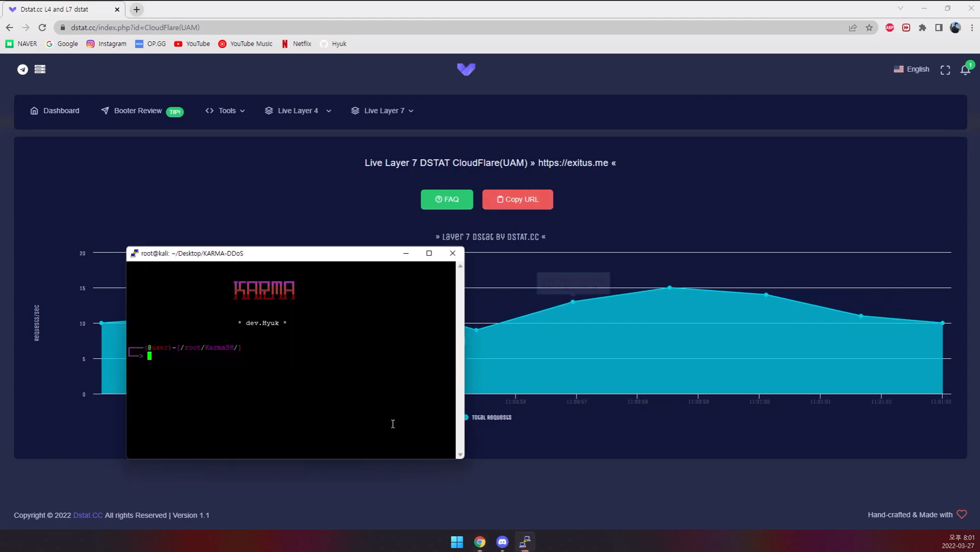This screenshot has height=552, width=980.
Task: Go to the Dashboard menu item
Action: (x=55, y=110)
